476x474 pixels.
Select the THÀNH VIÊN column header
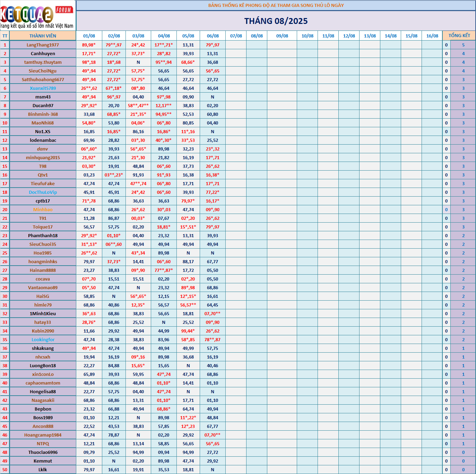(43, 36)
